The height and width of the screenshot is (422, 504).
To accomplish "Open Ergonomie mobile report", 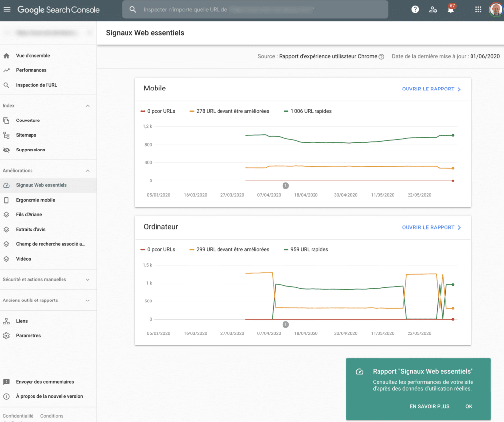I will [x=35, y=200].
